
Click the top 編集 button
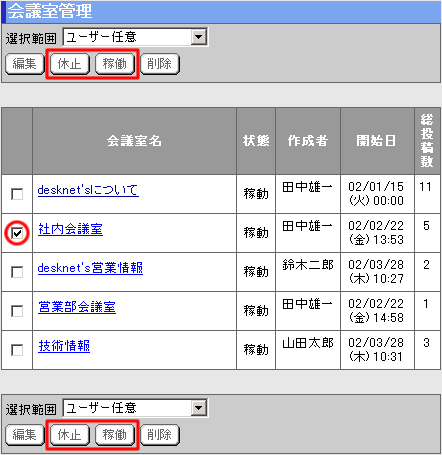[x=25, y=64]
